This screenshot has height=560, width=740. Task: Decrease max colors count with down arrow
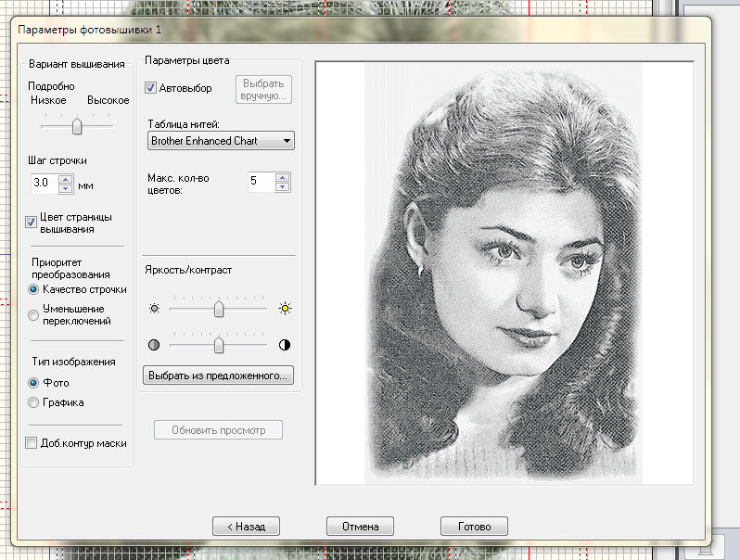pyautogui.click(x=281, y=186)
